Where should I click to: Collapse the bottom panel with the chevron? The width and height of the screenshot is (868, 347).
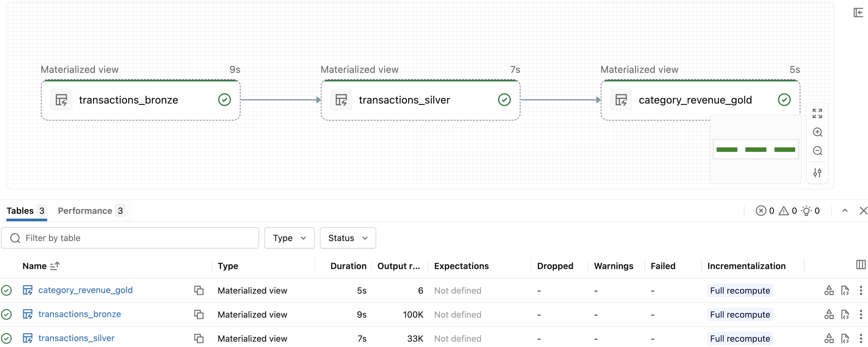(845, 210)
